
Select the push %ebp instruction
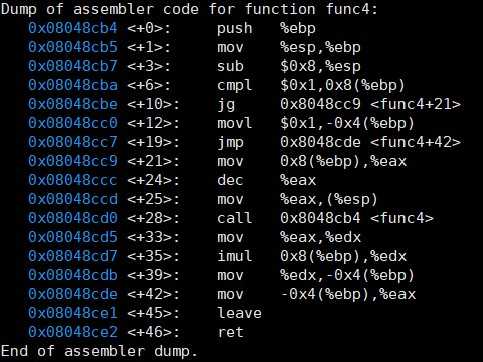tap(266, 29)
